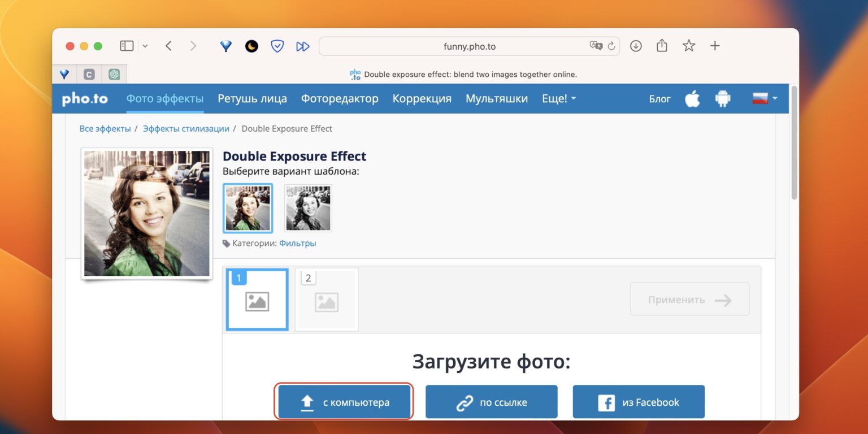Screen dimensions: 868x434
Task: Click the Apple download icon in the navbar
Action: point(692,98)
